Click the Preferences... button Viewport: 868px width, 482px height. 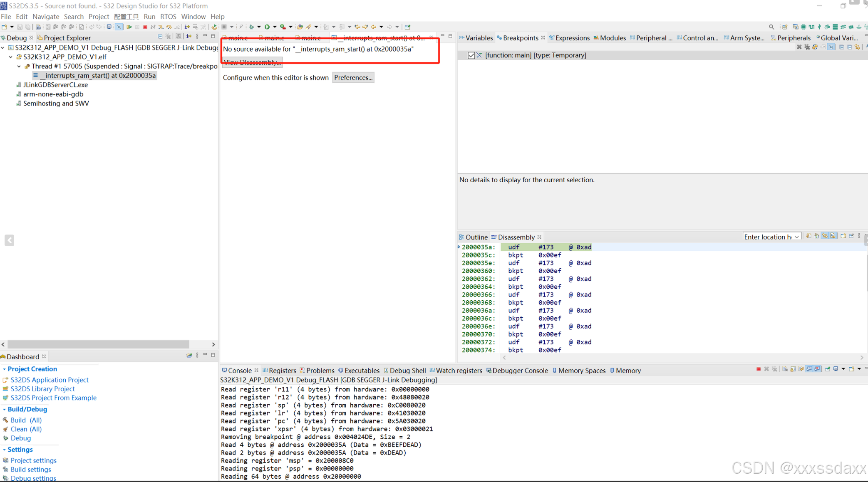pos(353,78)
